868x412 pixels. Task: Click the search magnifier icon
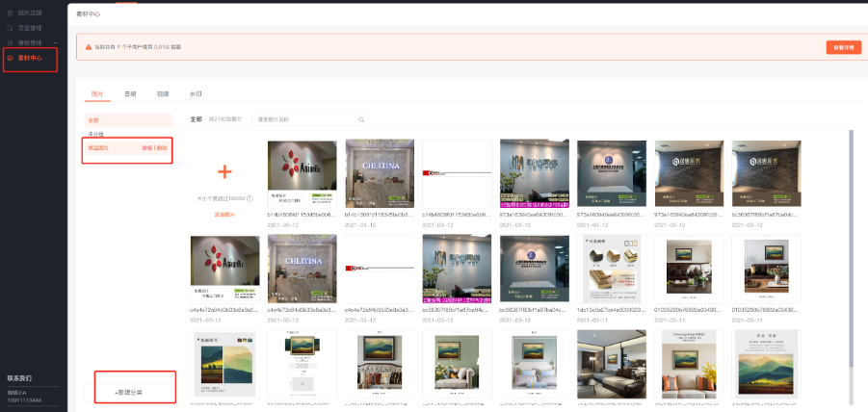361,120
